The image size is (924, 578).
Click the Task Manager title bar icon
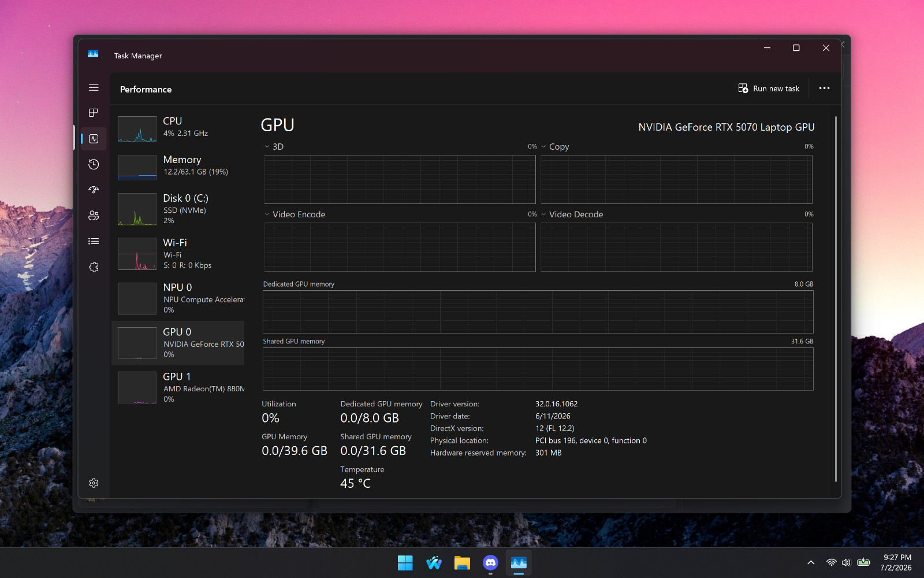(93, 54)
